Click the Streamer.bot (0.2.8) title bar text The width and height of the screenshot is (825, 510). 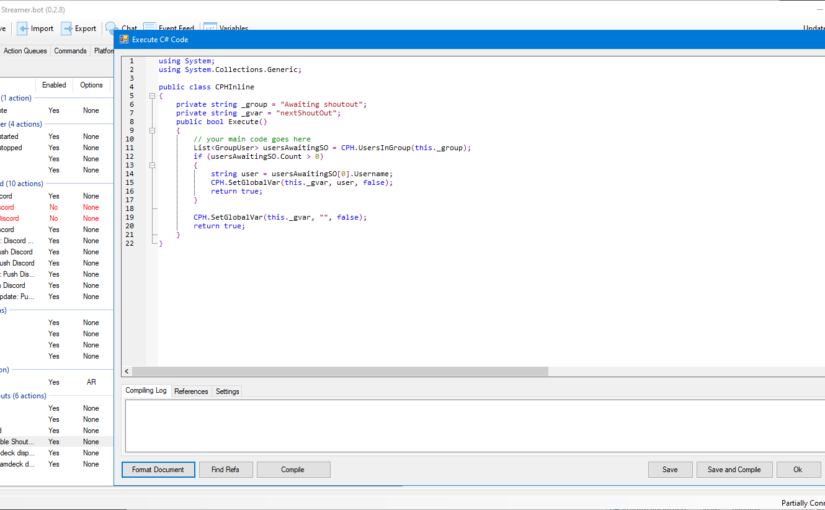pos(33,10)
